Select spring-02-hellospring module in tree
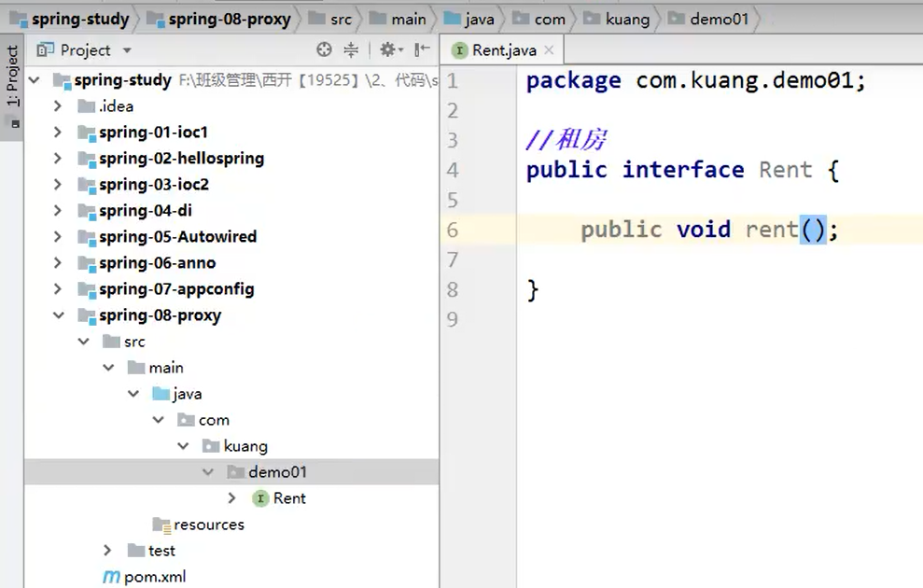Viewport: 923px width, 588px height. coord(181,159)
